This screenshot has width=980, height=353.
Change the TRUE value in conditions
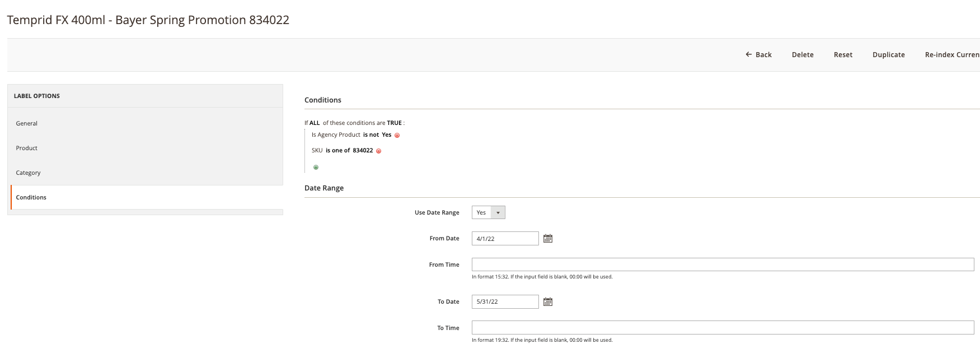click(x=395, y=123)
